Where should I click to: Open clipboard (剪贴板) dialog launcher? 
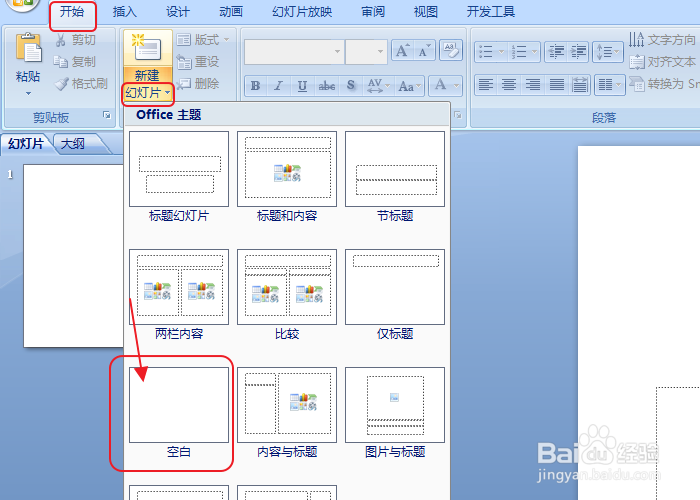107,116
